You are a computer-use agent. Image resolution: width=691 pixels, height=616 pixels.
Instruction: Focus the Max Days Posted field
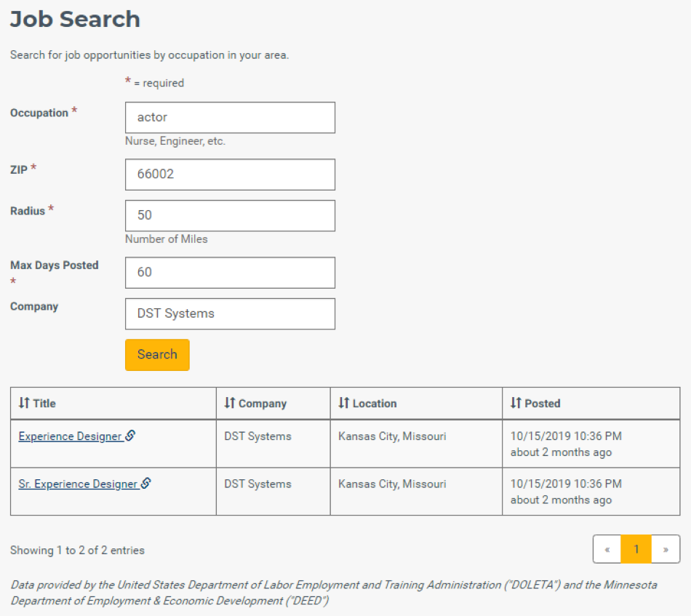pyautogui.click(x=230, y=273)
